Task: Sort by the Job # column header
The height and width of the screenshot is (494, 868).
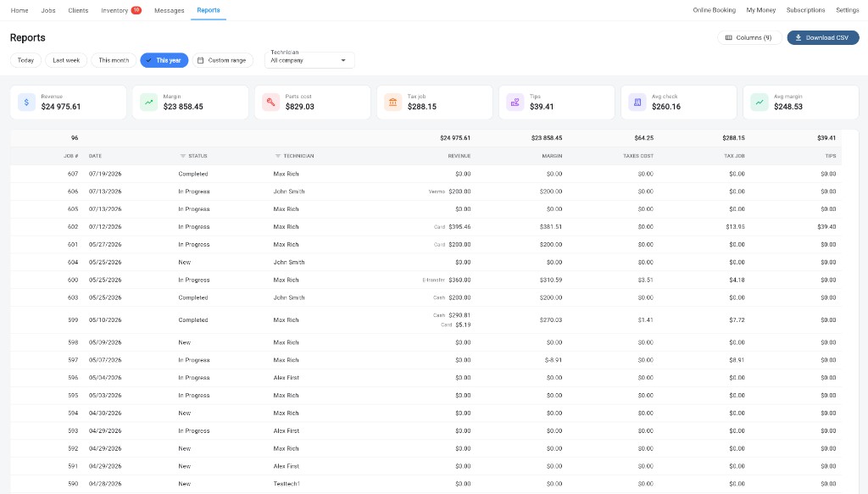Action: (x=71, y=156)
